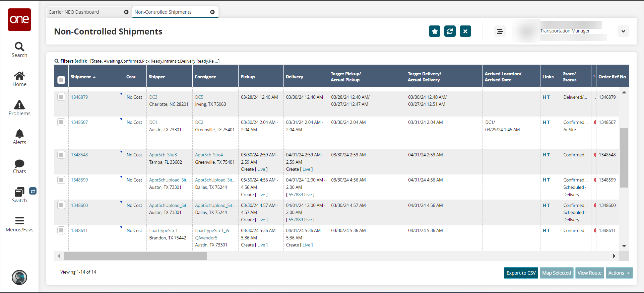644x293 pixels.
Task: Open the Alerts bell icon
Action: click(x=19, y=137)
